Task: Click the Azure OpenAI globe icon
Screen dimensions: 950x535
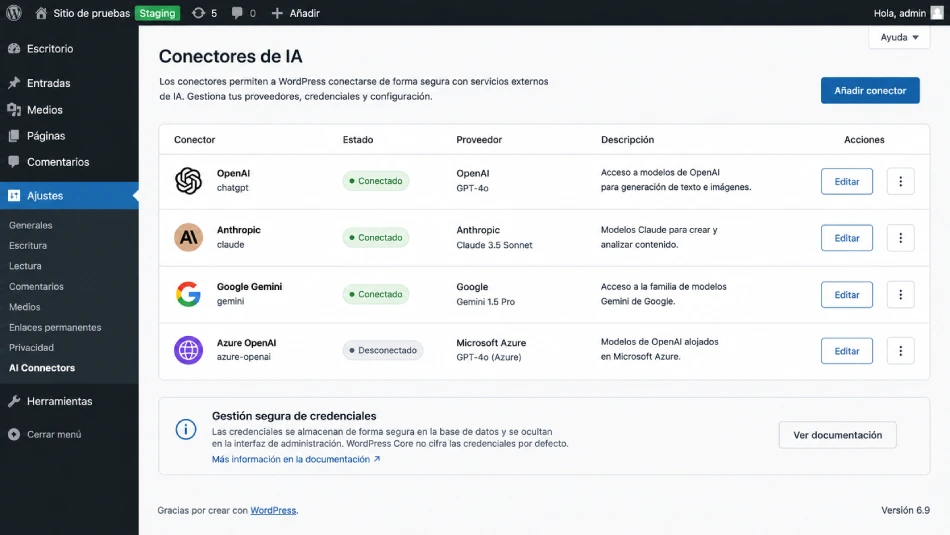Action: (188, 350)
